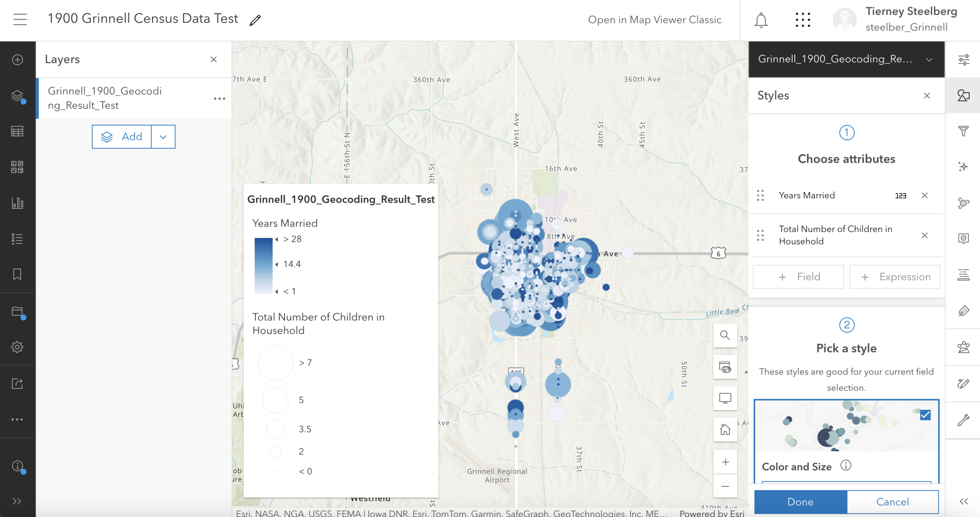Open the Add layer dropdown arrow
The image size is (980, 517).
[163, 137]
